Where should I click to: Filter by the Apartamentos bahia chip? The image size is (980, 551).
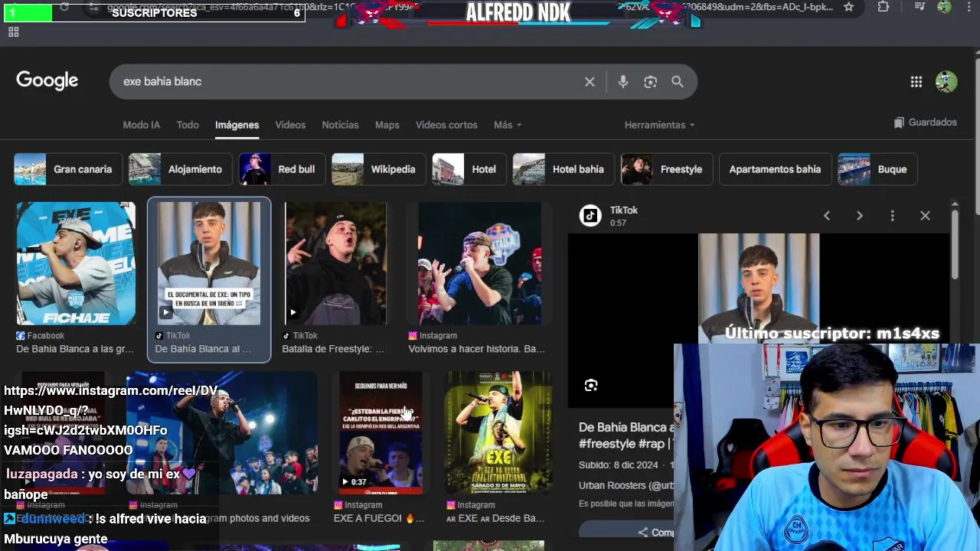pos(775,169)
